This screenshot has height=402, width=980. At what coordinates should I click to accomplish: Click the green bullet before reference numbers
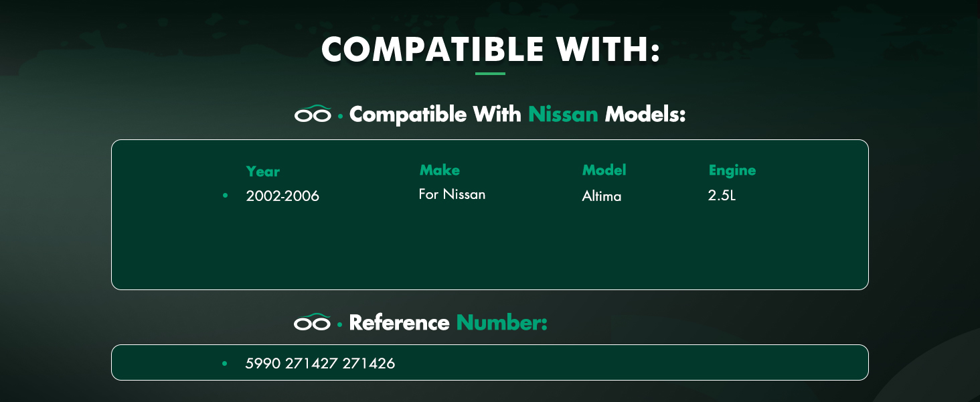click(225, 363)
